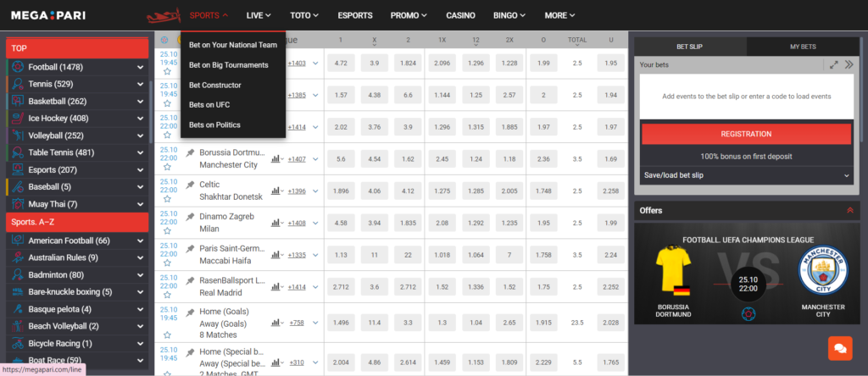The image size is (868, 376).
Task: Select Bets on Politics menu entry
Action: coord(214,125)
